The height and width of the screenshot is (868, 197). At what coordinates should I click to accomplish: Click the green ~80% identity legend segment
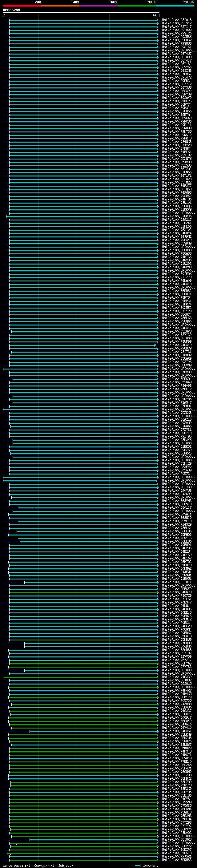tap(137, 6)
